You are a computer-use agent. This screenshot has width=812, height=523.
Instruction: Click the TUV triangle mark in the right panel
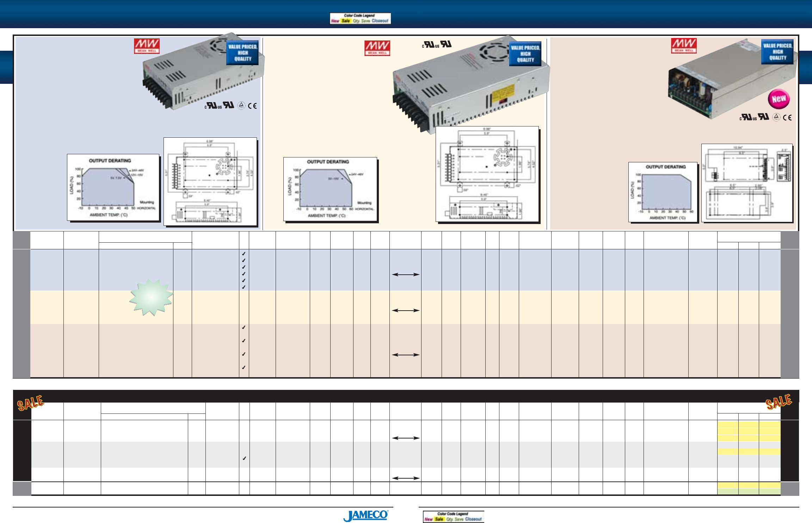click(776, 117)
